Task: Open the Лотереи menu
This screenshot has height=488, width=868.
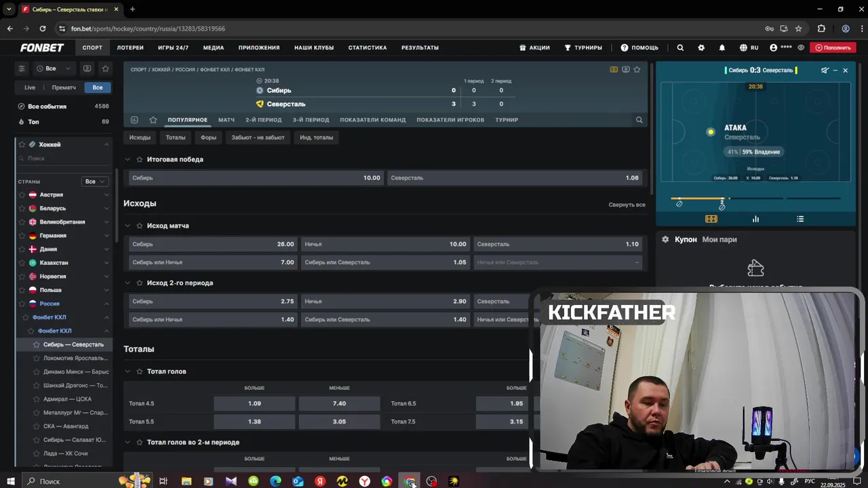Action: tap(130, 47)
